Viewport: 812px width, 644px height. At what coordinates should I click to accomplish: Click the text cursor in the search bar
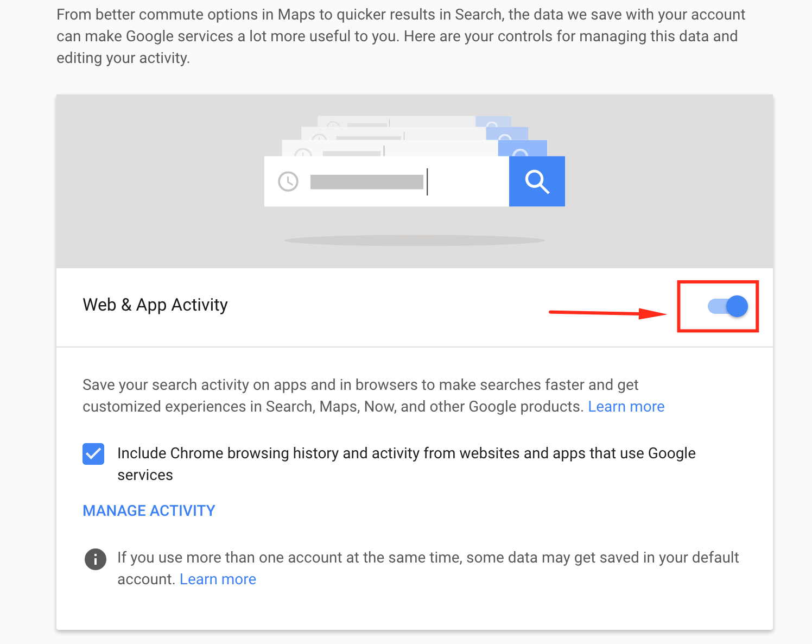click(x=427, y=181)
